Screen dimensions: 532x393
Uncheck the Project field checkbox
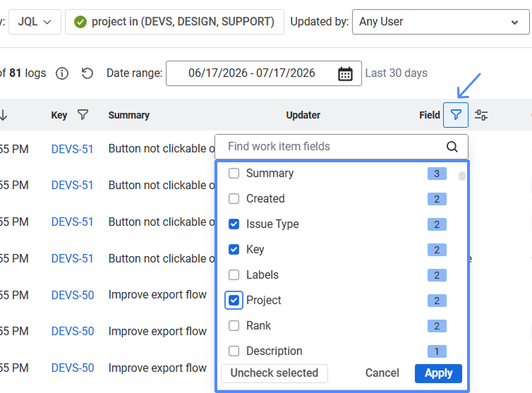(x=234, y=300)
